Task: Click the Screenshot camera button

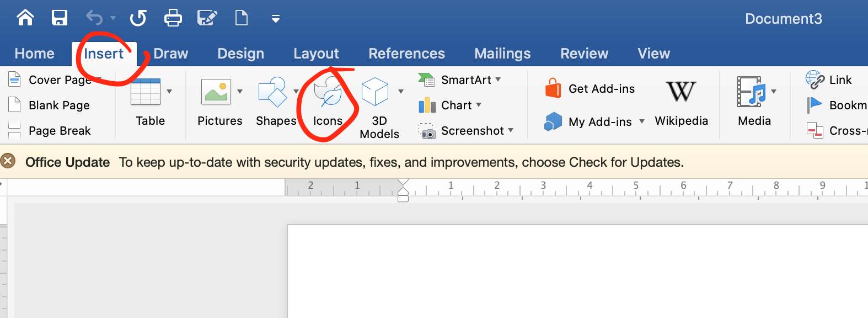Action: [462, 131]
